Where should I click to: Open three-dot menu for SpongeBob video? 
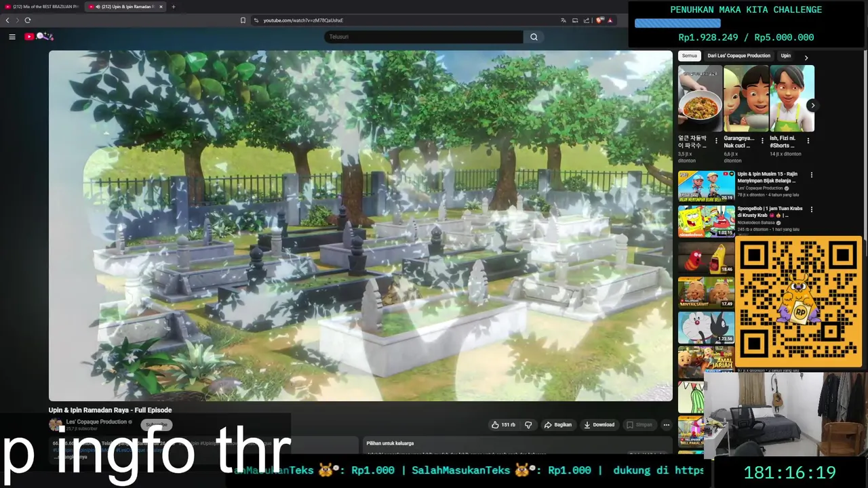811,209
